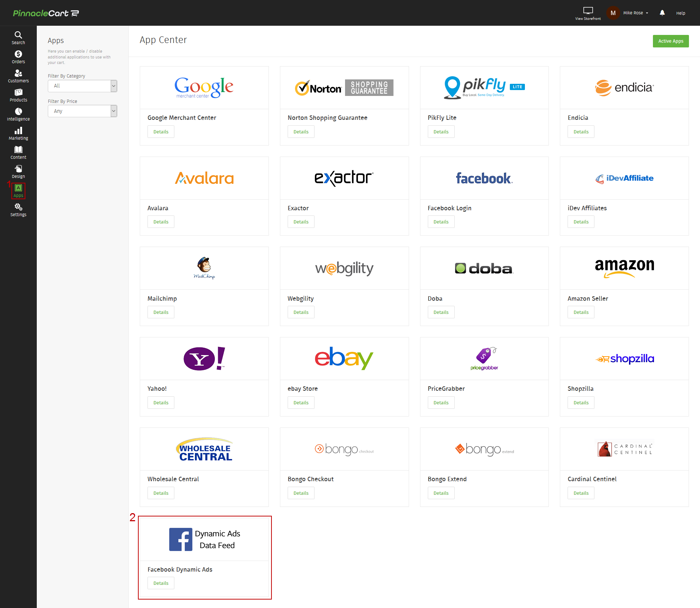Expand Filter By Category dropdown
Screen dimensions: 700x608
pos(82,86)
